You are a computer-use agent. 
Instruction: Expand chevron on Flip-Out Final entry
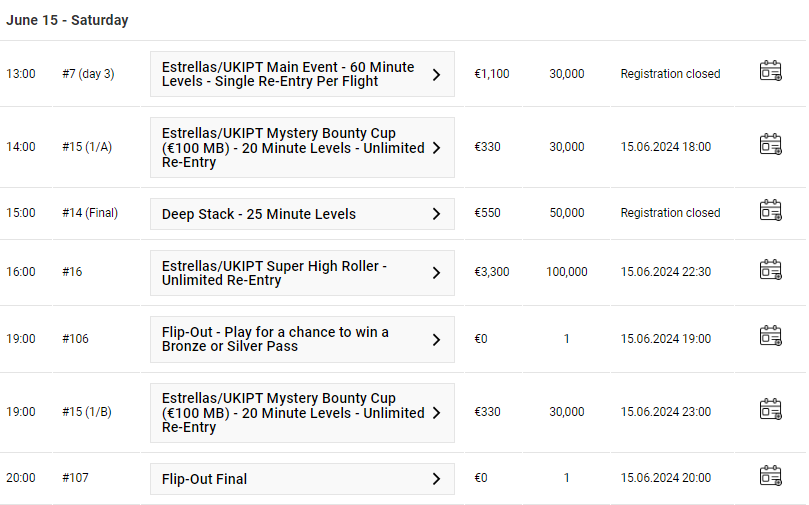click(436, 479)
